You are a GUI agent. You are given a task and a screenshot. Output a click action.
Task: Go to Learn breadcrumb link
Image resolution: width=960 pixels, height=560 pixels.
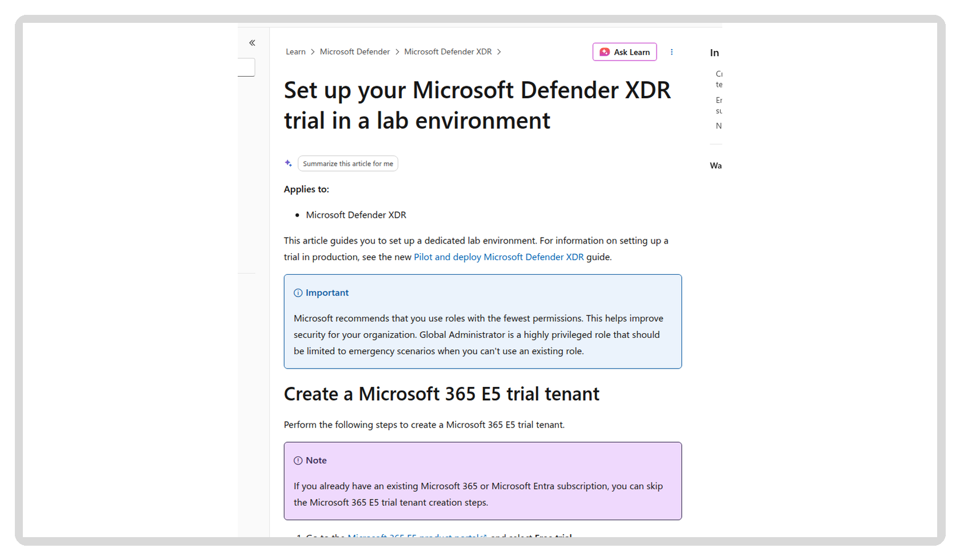(295, 52)
